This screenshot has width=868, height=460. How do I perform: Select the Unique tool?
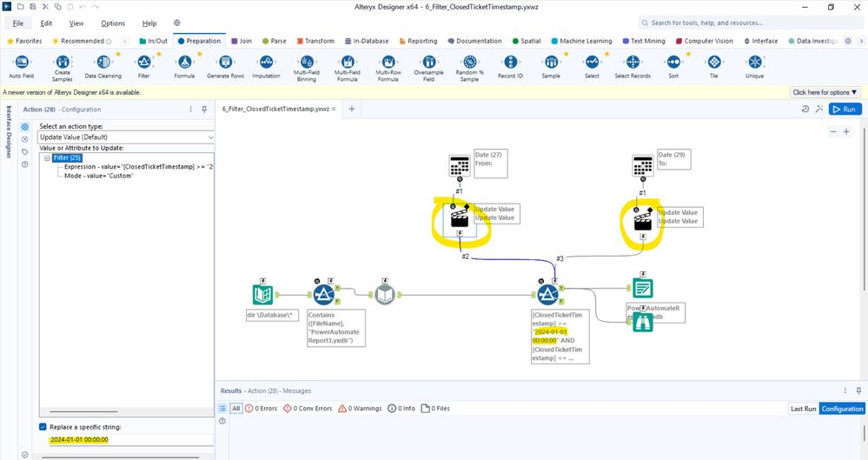(754, 62)
